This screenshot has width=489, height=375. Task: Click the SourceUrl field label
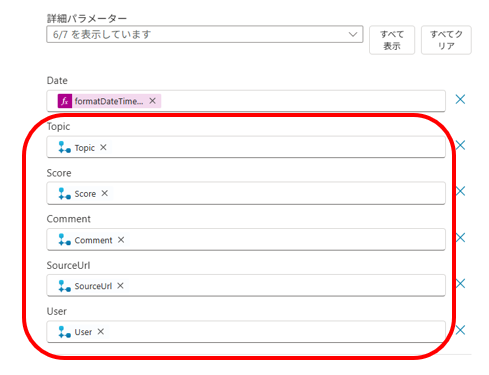[68, 265]
